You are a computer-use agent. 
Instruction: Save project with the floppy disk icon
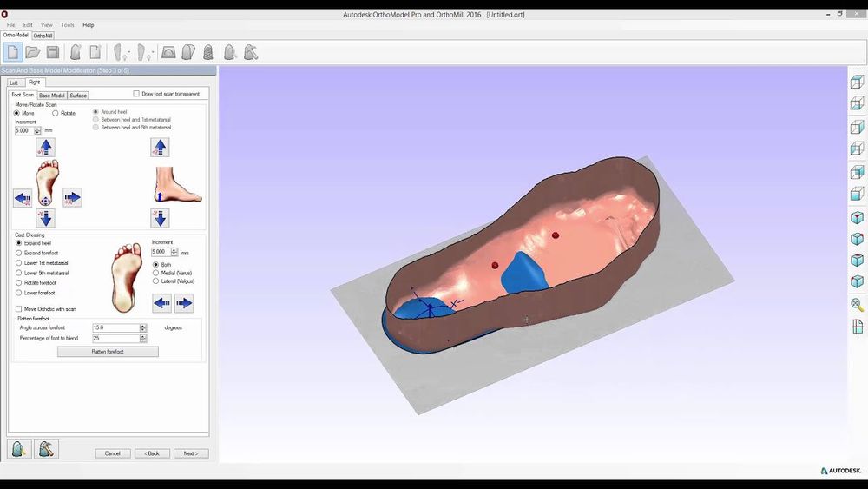[53, 53]
